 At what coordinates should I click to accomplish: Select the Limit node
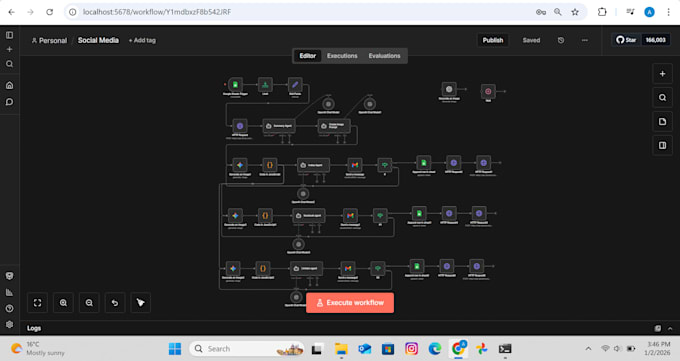(x=265, y=85)
